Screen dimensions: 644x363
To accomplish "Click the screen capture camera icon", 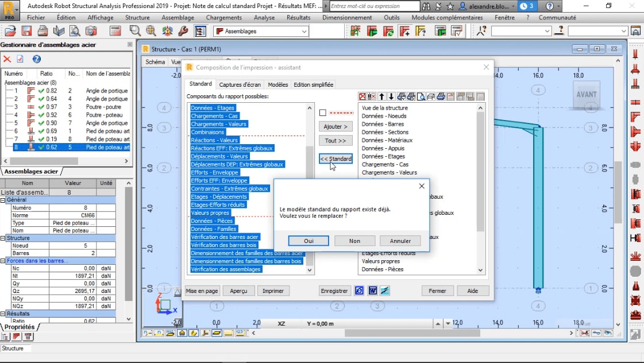I will [x=91, y=31].
